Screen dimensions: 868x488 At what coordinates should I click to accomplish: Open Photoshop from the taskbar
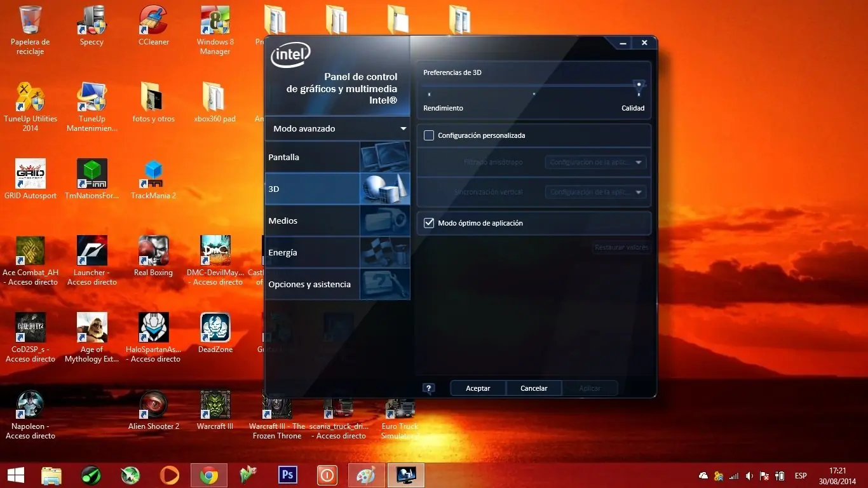[288, 475]
